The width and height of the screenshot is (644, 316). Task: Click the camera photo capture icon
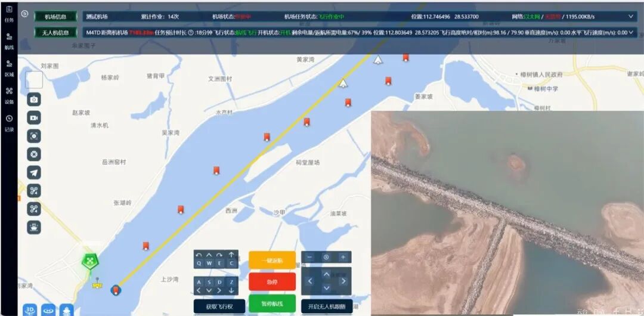click(34, 100)
